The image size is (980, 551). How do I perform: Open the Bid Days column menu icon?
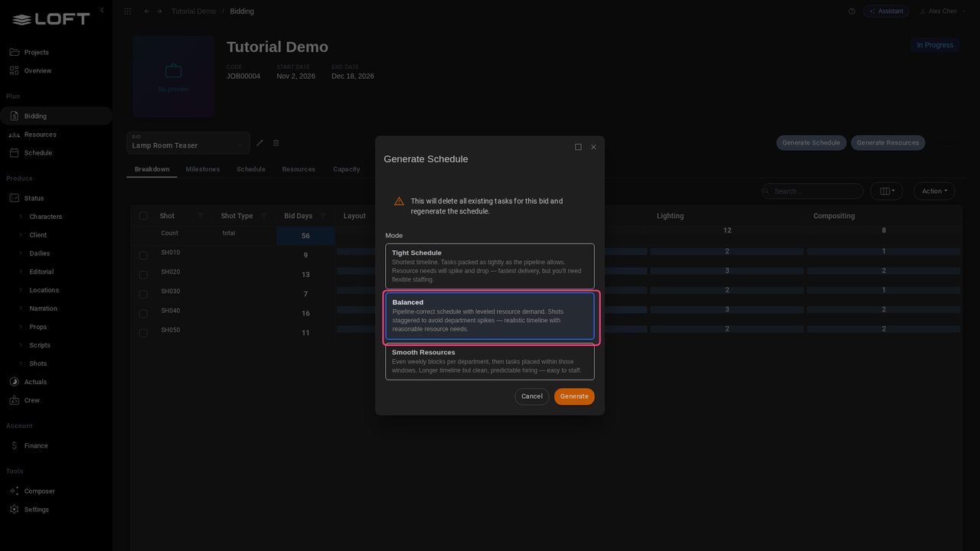tap(323, 216)
